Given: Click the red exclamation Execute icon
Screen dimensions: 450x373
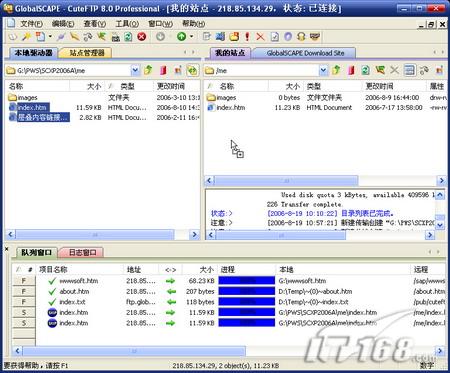Looking at the screenshot, I should click(247, 37).
